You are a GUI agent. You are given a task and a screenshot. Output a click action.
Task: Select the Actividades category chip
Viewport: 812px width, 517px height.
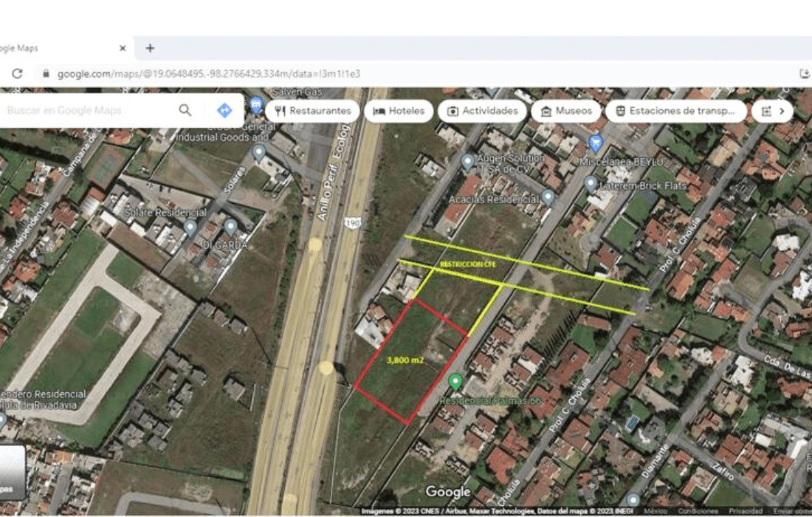click(x=482, y=111)
